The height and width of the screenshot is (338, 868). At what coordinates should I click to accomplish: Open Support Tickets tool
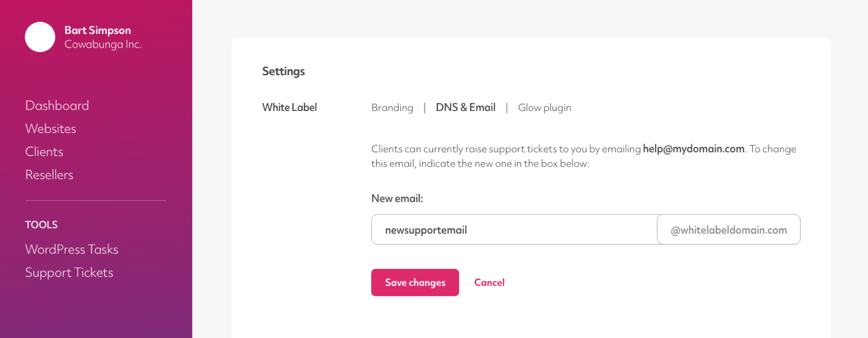coord(69,273)
